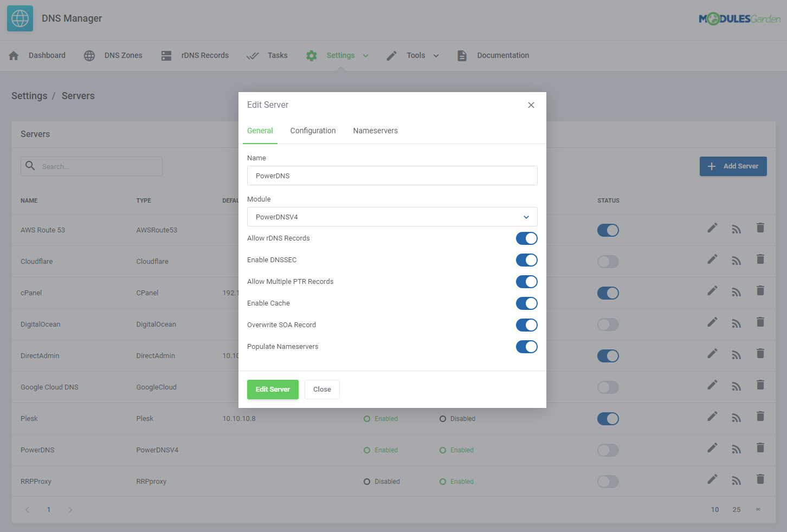
Task: Click the RSS/sync icon for Cloudflare row
Action: point(736,259)
